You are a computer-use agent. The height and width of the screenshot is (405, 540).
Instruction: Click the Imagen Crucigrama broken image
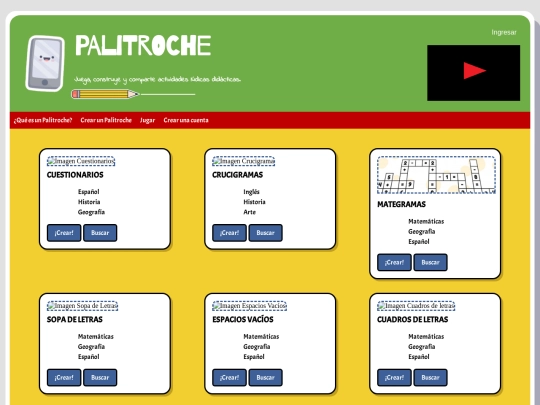[x=243, y=161]
